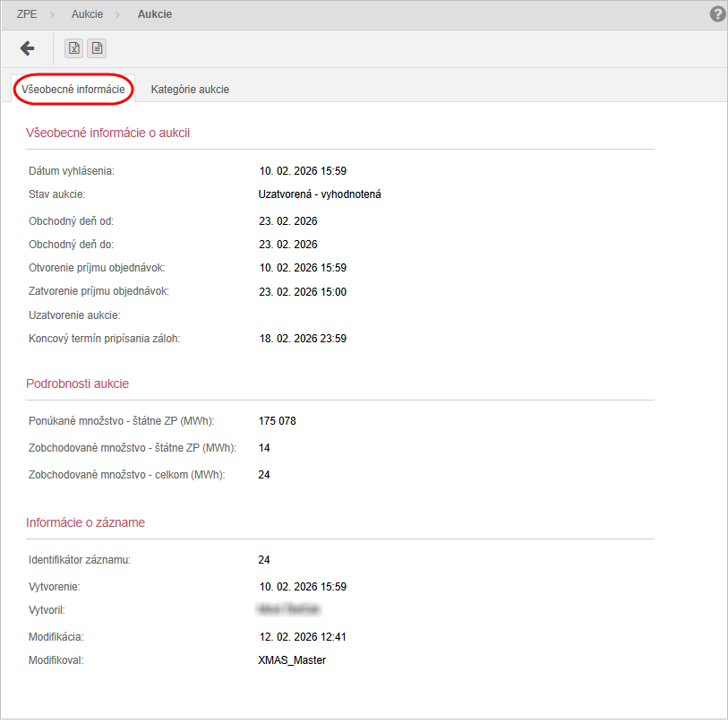
Task: Click the XMAS_Master modifier value
Action: coord(292,660)
